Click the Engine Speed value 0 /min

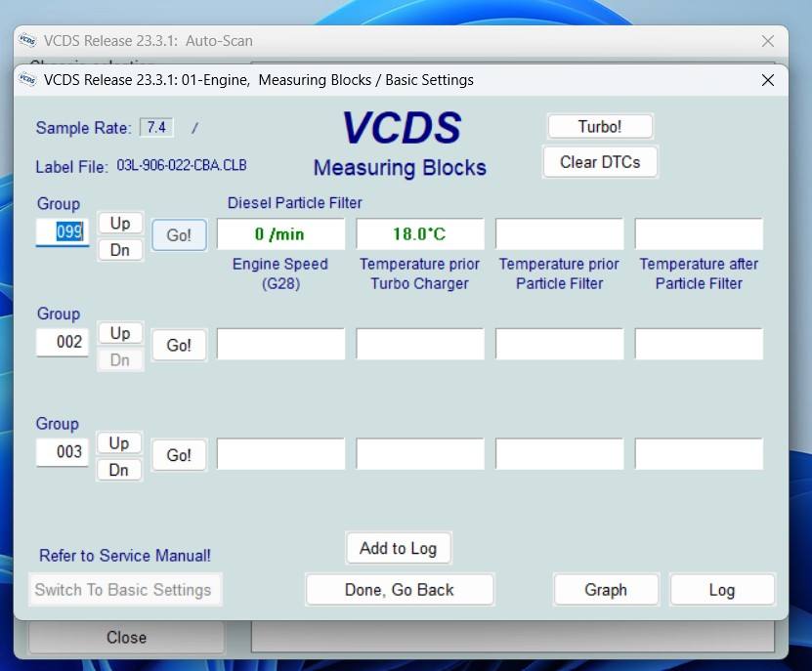pos(280,234)
